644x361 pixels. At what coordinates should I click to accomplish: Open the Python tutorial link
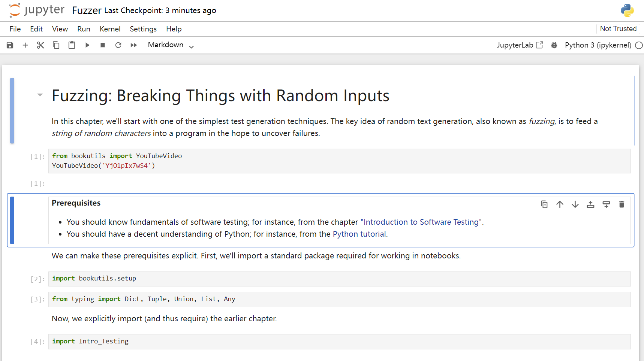click(x=359, y=234)
